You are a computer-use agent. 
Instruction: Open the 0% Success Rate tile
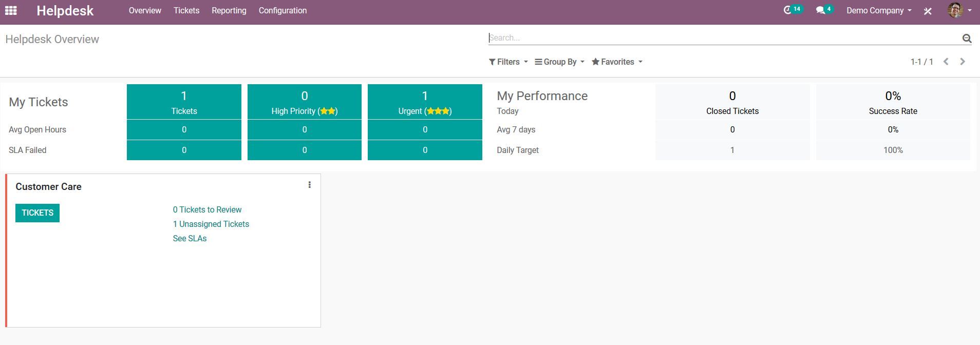click(893, 102)
